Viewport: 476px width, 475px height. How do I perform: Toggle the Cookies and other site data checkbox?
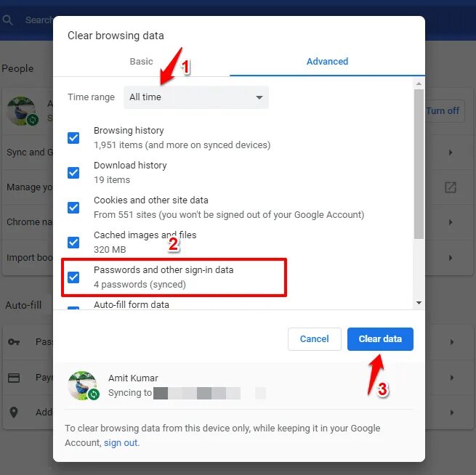click(73, 208)
